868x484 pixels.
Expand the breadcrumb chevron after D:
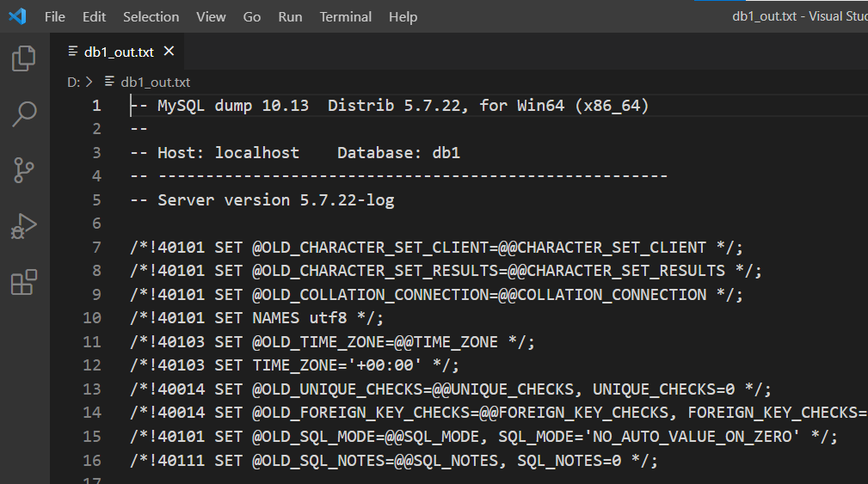pos(89,83)
